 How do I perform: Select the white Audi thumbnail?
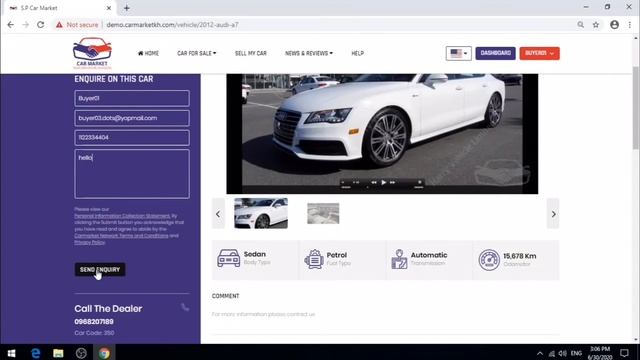click(x=261, y=213)
